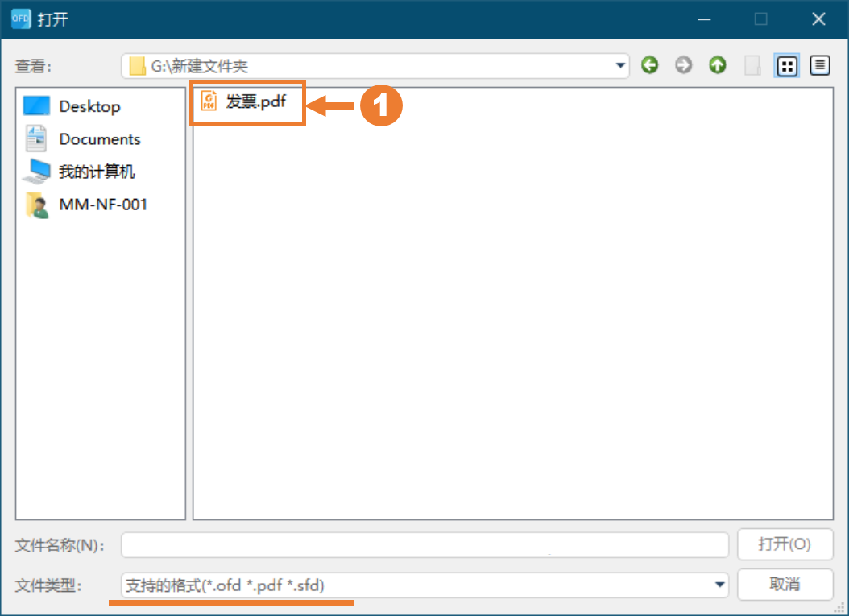The height and width of the screenshot is (616, 849).
Task: Click the 取消 button
Action: pos(785,584)
